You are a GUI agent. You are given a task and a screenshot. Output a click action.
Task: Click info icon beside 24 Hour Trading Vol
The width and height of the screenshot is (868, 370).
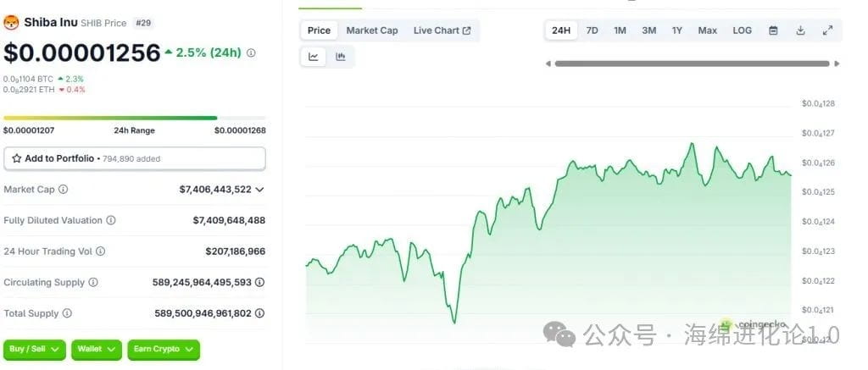click(x=100, y=251)
